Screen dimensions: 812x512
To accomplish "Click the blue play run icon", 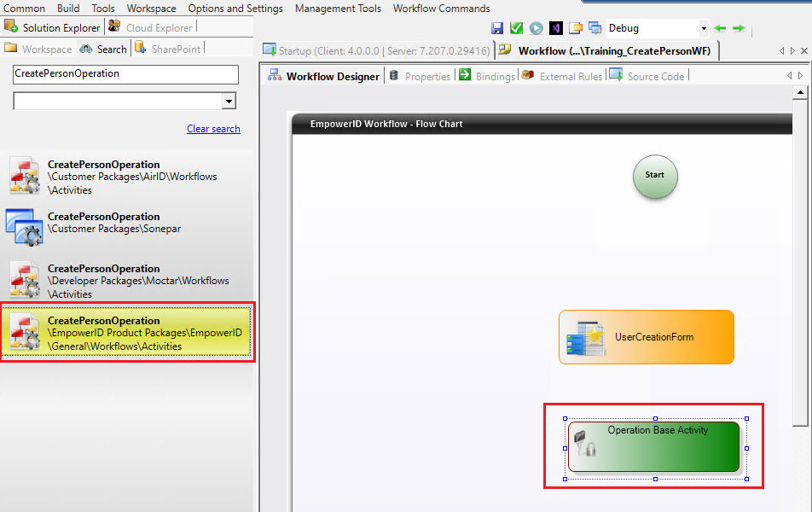I will tap(536, 28).
